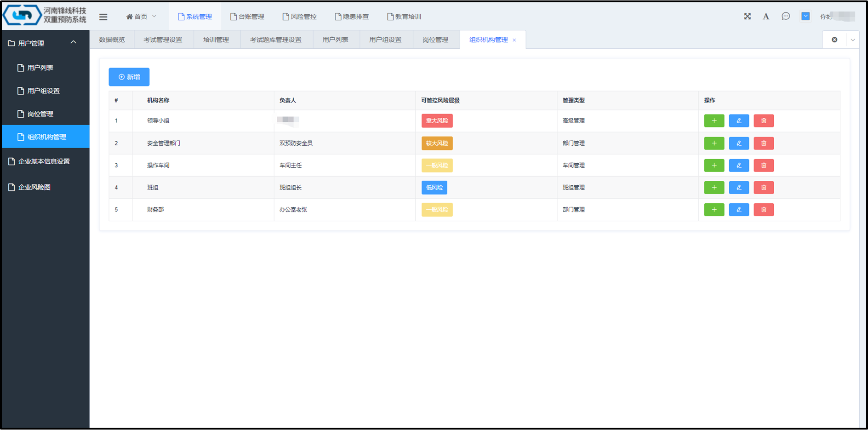Image resolution: width=868 pixels, height=430 pixels.
Task: Collapse the 用户管理 sidebar group
Action: (73, 43)
